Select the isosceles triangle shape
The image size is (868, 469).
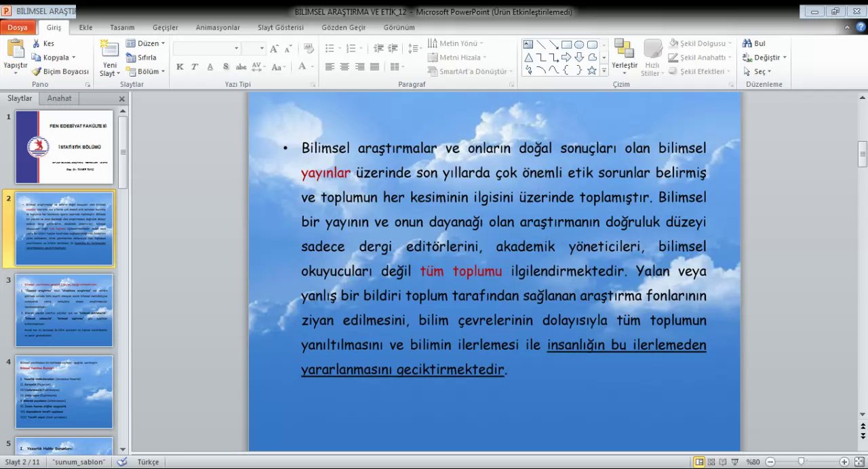528,58
